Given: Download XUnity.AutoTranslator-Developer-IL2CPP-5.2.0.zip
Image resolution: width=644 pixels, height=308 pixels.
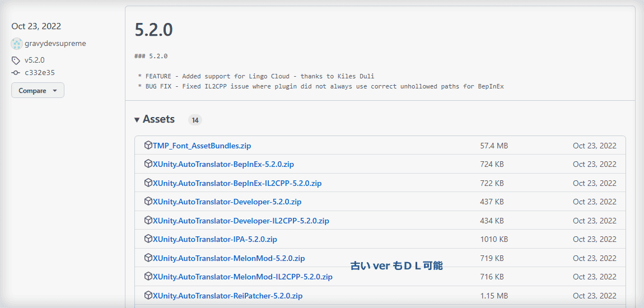Looking at the screenshot, I should click(x=241, y=221).
